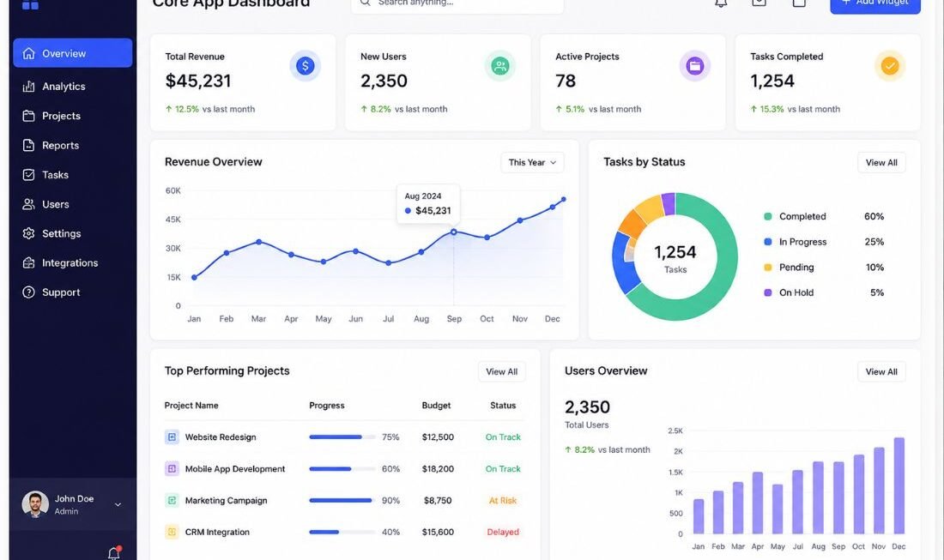
Task: Click the Mobile App Development project name
Action: tap(235, 468)
